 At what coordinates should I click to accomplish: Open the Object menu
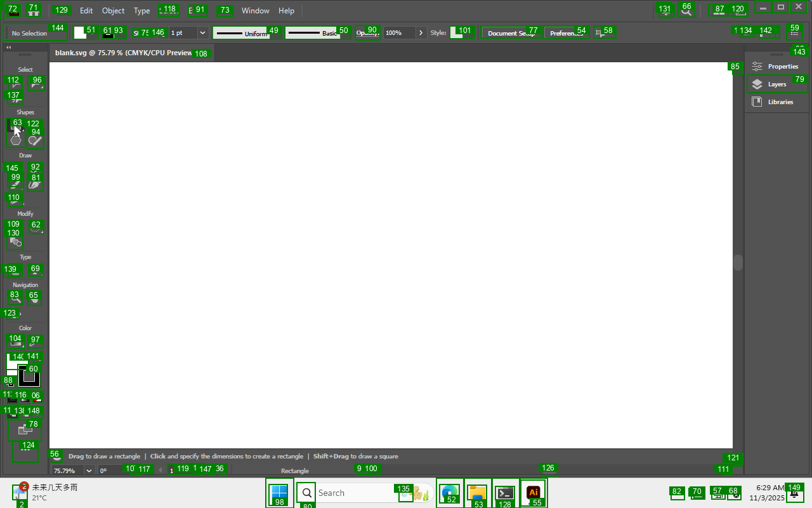[114, 11]
